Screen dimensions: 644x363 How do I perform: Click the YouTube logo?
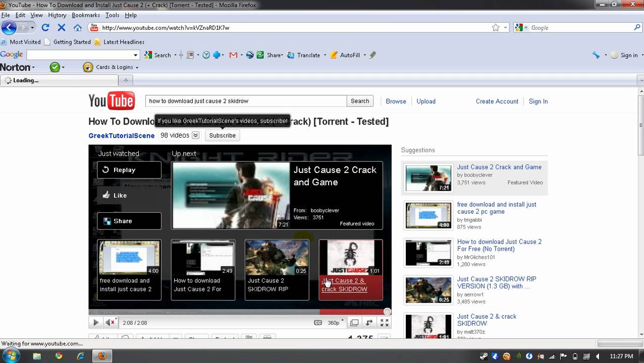click(x=112, y=101)
